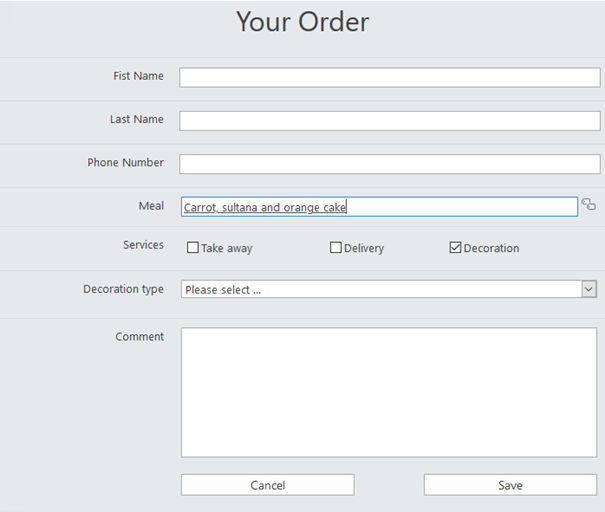Viewport: 605px width, 512px height.
Task: Expand the Decoration type dropdown arrow
Action: [x=589, y=289]
